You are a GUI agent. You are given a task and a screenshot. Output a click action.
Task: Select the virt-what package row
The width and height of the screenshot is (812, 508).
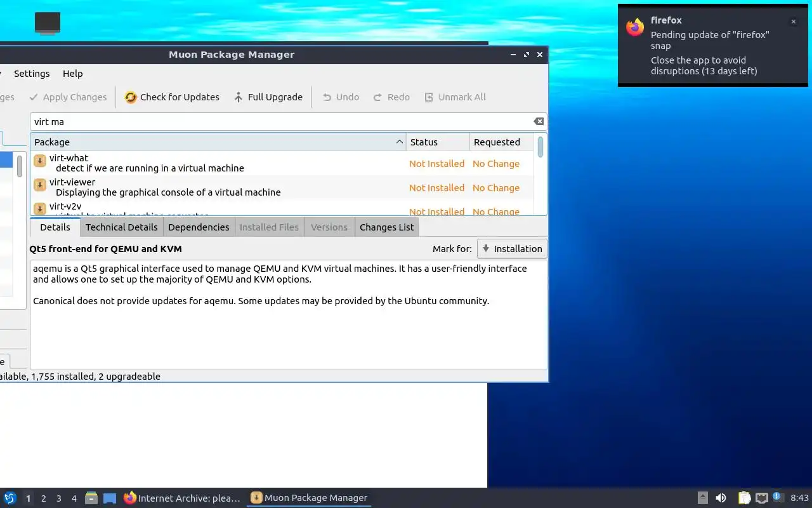[x=282, y=163]
